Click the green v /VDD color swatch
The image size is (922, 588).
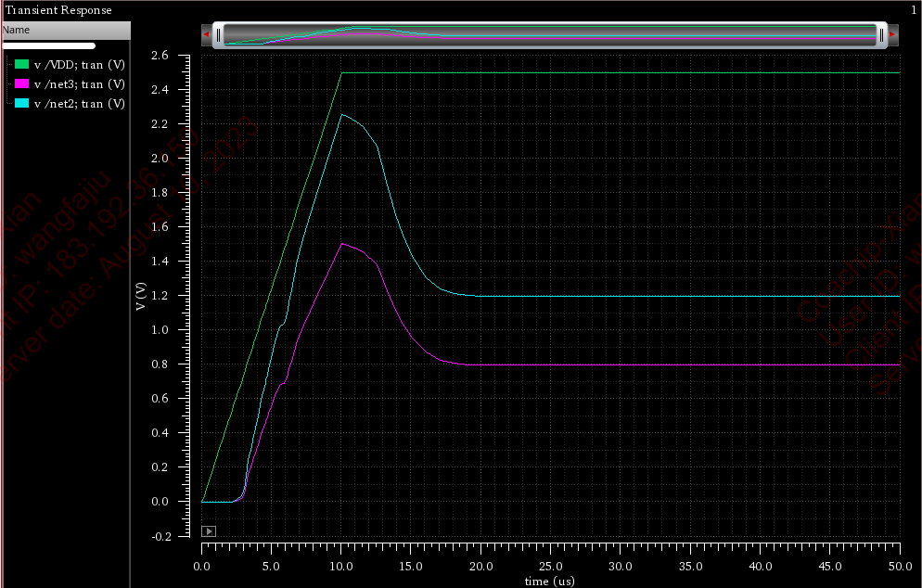[x=22, y=65]
